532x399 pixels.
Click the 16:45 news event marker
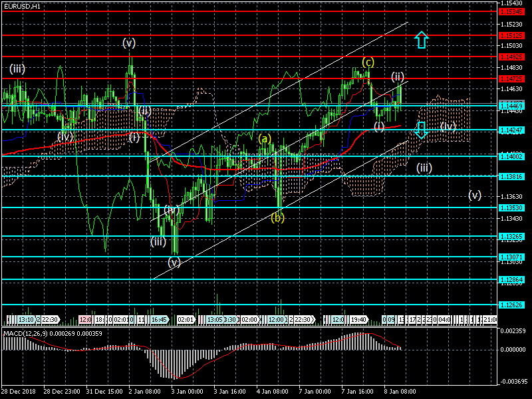[159, 320]
